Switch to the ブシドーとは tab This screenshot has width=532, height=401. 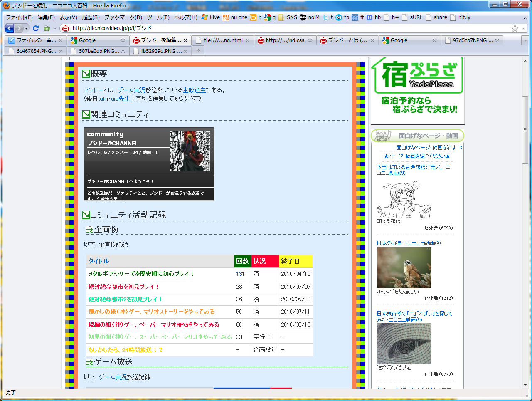click(347, 40)
